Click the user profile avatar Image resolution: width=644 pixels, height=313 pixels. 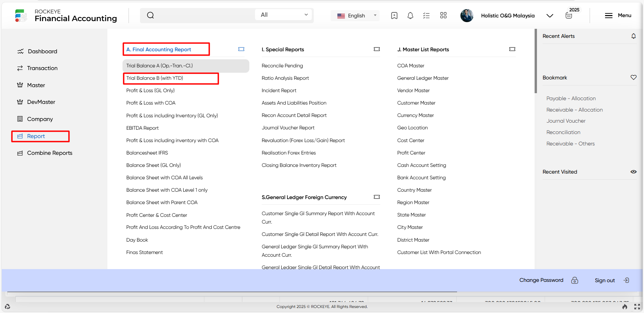click(467, 15)
